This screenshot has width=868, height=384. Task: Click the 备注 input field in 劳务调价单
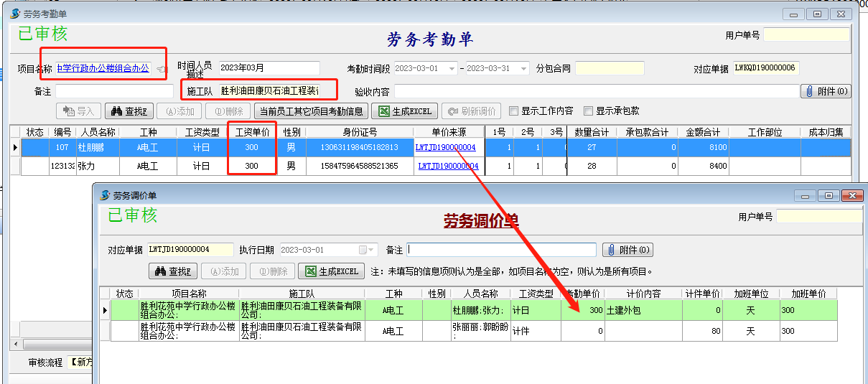pyautogui.click(x=501, y=250)
